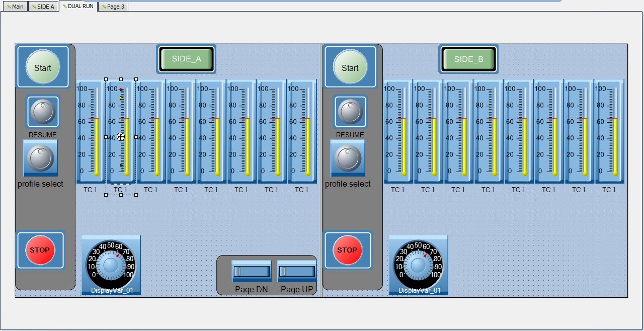Toggle the SIDE_A indicator button
644x331 pixels.
(x=186, y=59)
